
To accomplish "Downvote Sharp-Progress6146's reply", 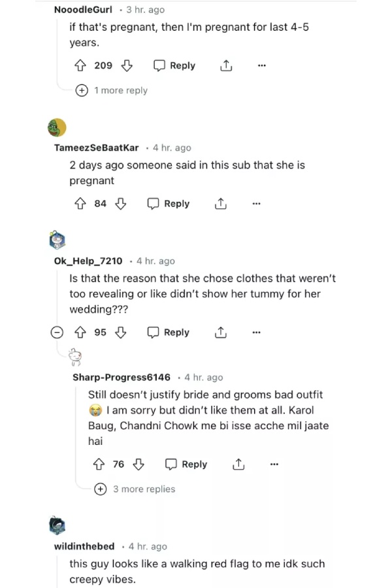I will pyautogui.click(x=139, y=465).
